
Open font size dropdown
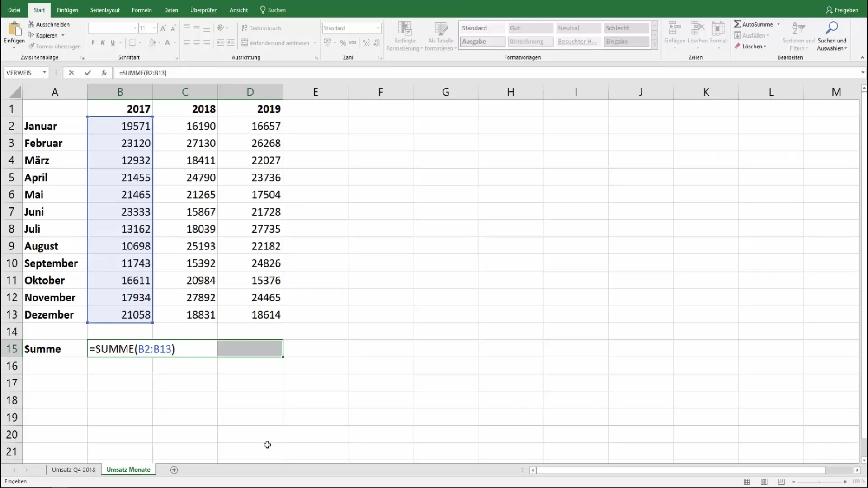pos(154,28)
